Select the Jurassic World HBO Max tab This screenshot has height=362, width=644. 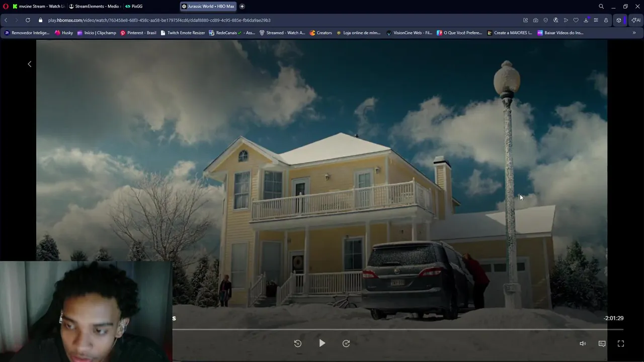(x=207, y=7)
